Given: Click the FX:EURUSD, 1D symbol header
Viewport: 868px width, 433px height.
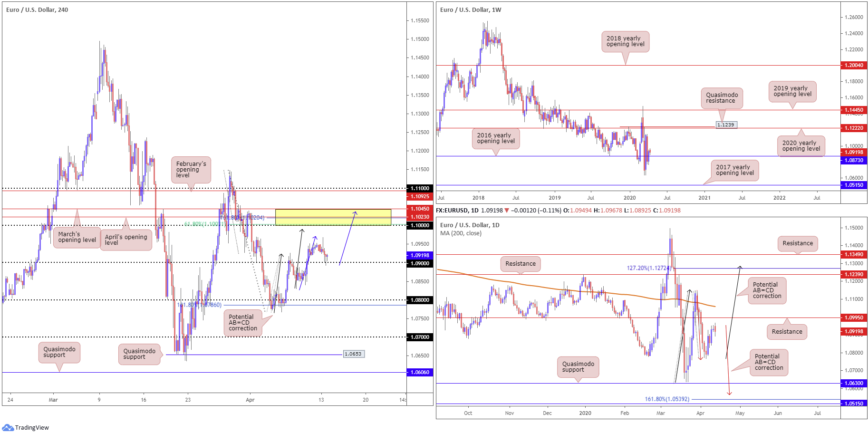Looking at the screenshot, I should (457, 210).
